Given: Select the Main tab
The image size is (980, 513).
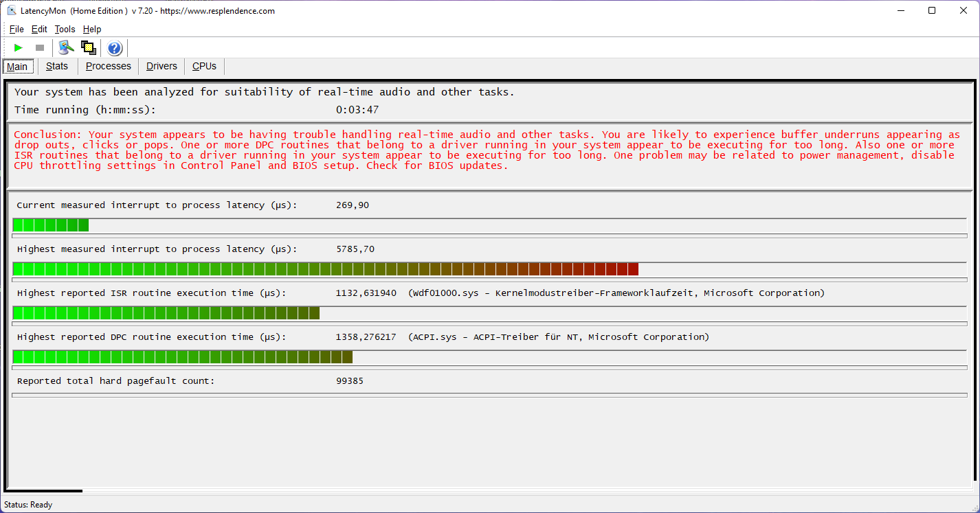Looking at the screenshot, I should [17, 67].
